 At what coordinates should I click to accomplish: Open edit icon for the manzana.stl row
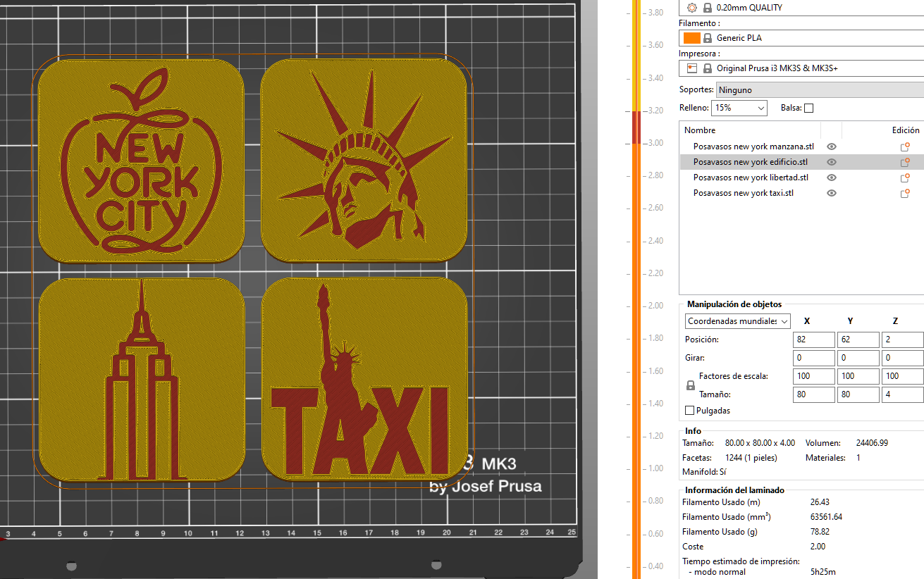click(905, 147)
